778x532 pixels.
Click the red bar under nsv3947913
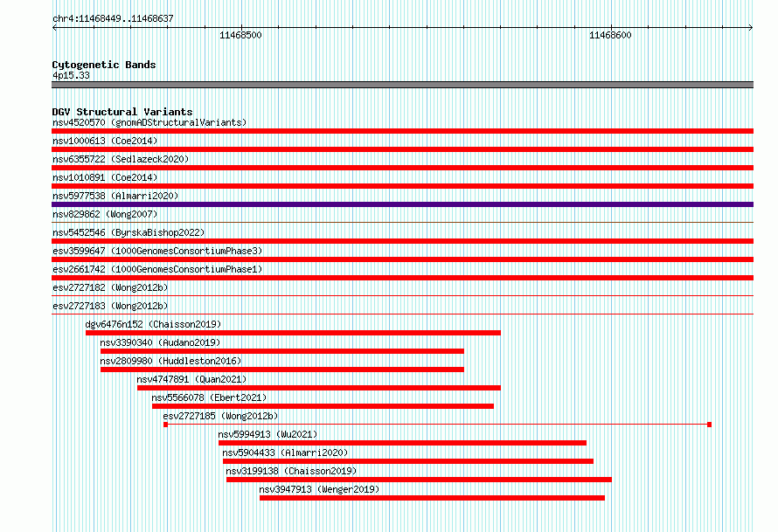coord(432,498)
